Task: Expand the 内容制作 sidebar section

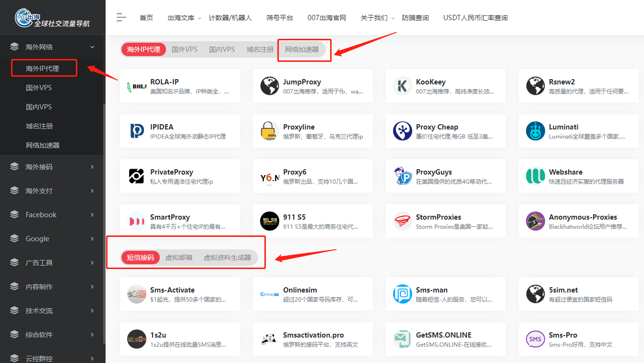Action: click(x=52, y=287)
